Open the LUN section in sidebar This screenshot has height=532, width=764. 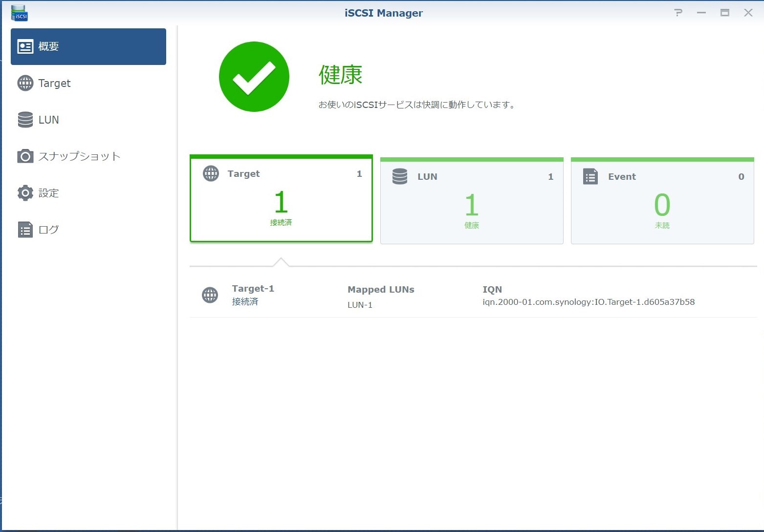point(48,120)
